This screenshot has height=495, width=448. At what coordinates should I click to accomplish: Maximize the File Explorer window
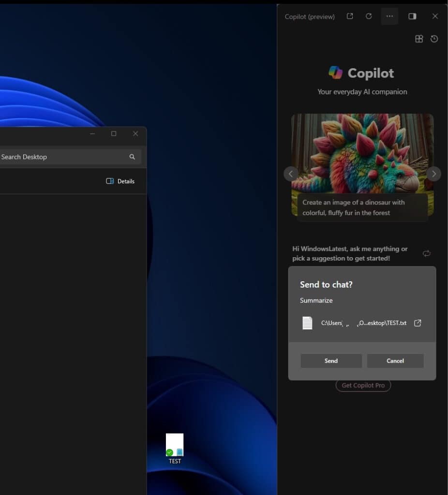point(114,134)
